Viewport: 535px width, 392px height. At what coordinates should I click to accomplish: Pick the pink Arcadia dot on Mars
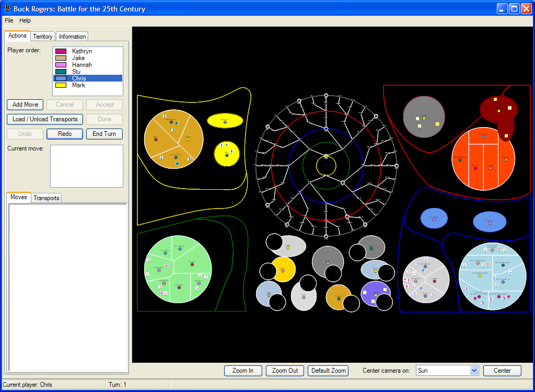490,168
